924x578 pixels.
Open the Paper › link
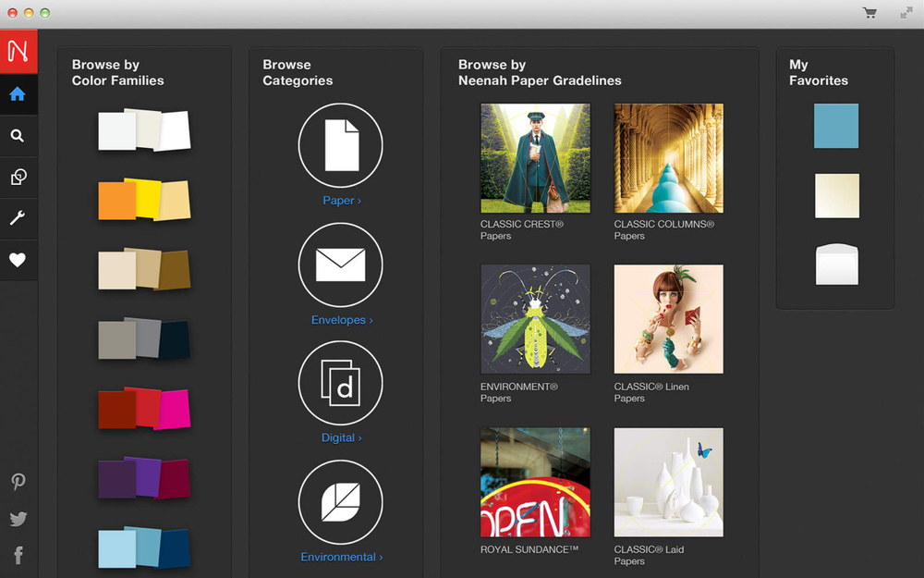point(342,201)
